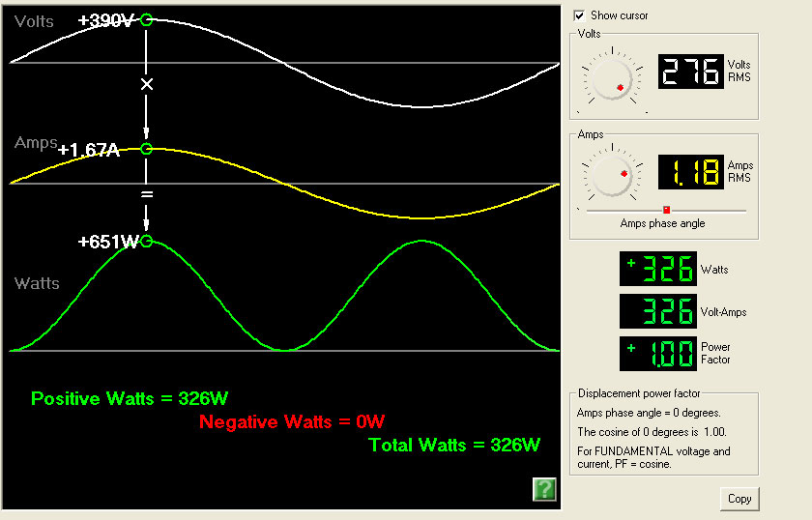Click the green question mark help icon
812x520 pixels.
[x=545, y=489]
